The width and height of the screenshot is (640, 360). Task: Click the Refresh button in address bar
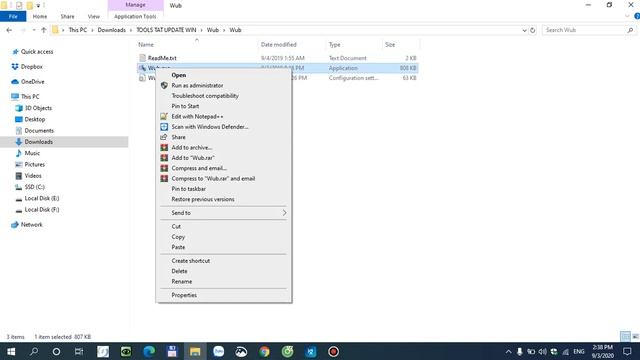point(532,30)
